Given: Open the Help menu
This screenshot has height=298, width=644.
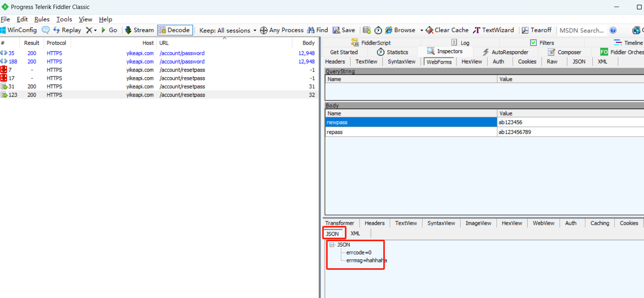Looking at the screenshot, I should [105, 19].
